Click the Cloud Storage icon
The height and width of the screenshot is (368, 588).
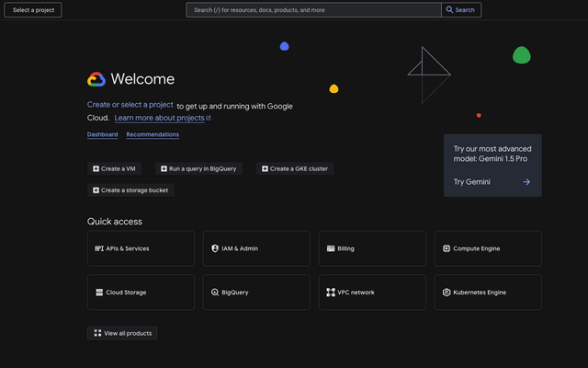coord(99,293)
